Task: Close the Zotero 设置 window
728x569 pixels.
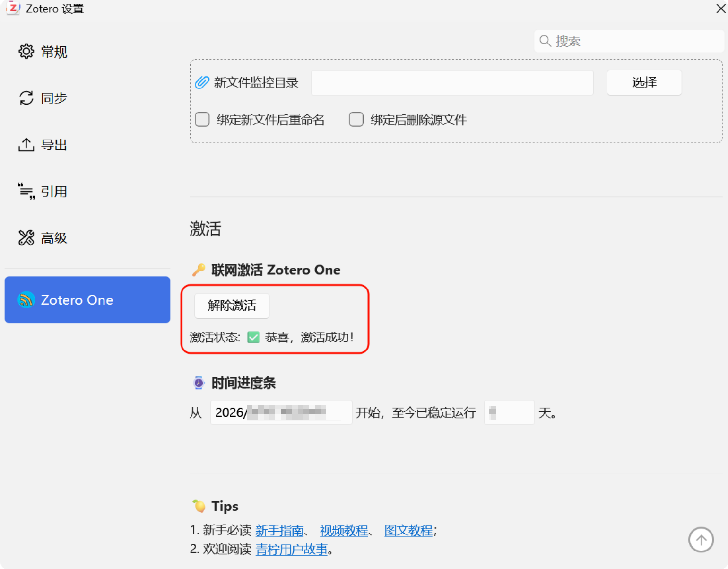Action: pyautogui.click(x=721, y=8)
